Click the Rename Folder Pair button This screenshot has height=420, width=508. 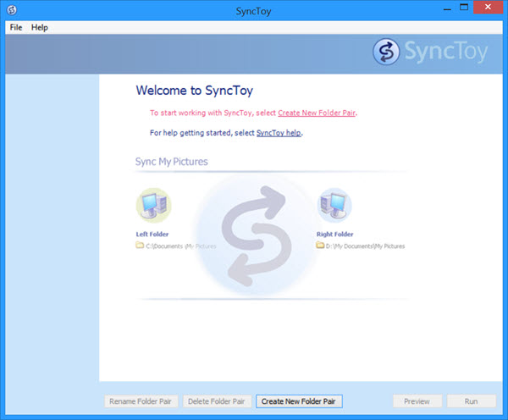[x=141, y=401]
